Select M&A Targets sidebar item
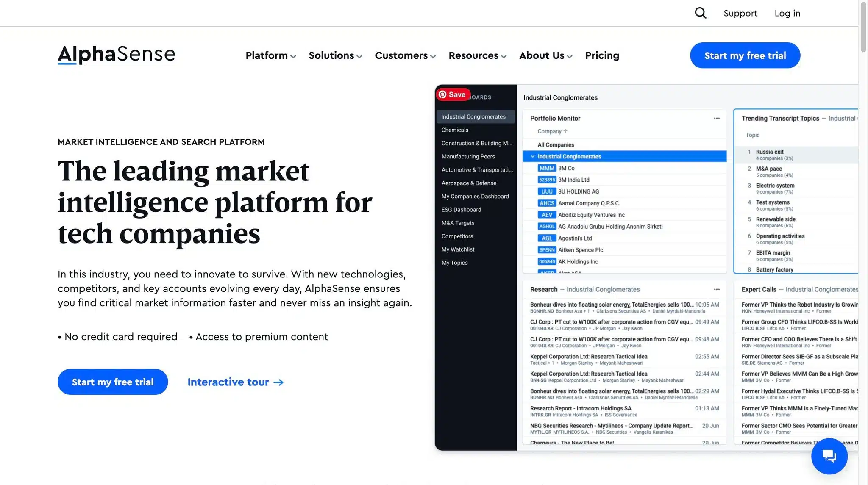This screenshot has width=868, height=485. pos(458,223)
